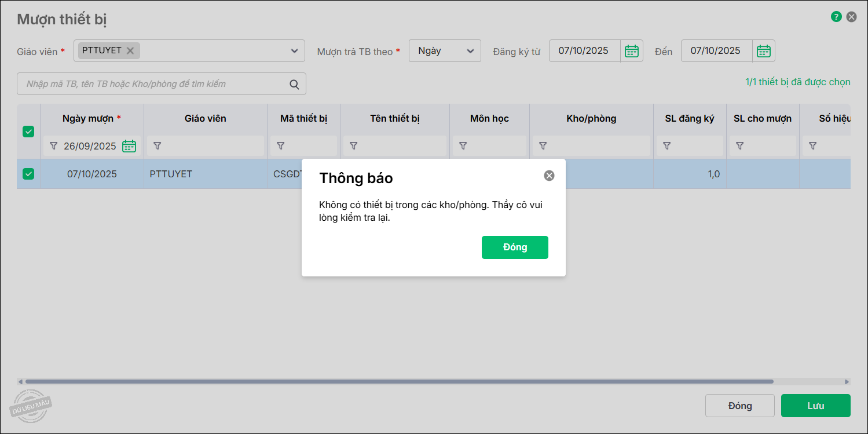
Task: Expand the Giáo viên dropdown
Action: pyautogui.click(x=294, y=51)
